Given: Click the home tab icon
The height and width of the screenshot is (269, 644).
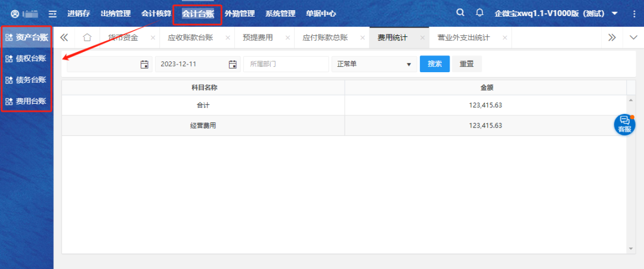Looking at the screenshot, I should pyautogui.click(x=87, y=38).
